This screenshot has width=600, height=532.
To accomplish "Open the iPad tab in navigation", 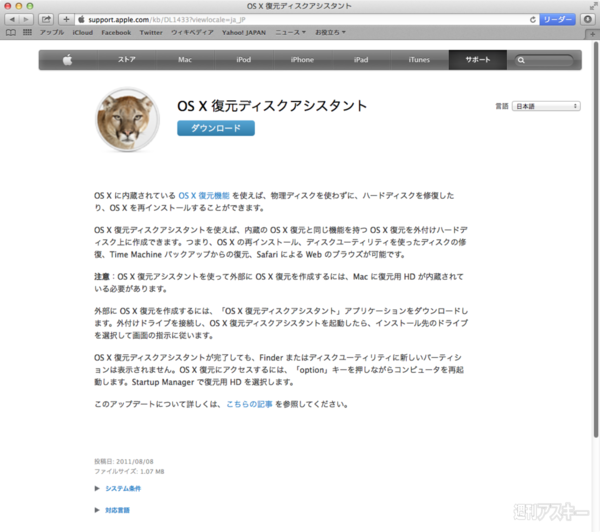I will [x=361, y=60].
